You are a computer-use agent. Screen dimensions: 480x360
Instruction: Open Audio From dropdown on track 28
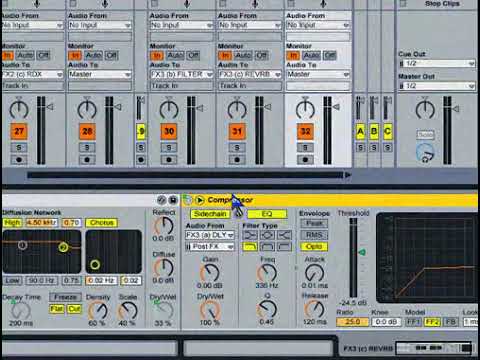[x=100, y=25]
